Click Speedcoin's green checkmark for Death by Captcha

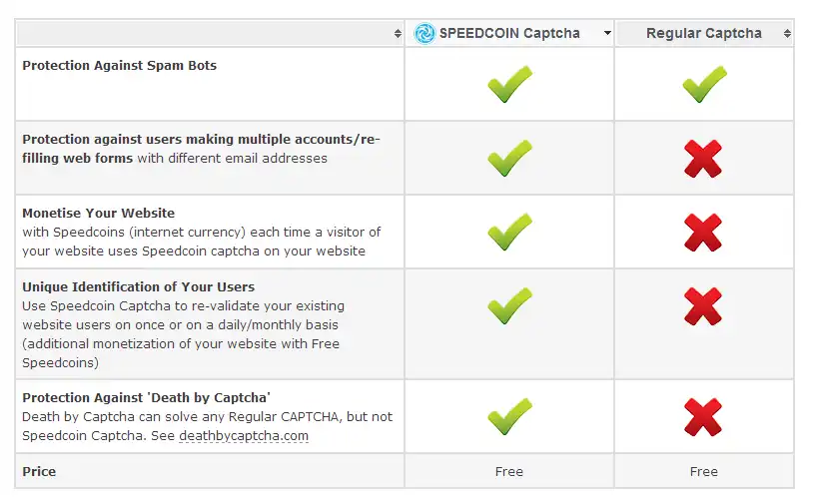point(509,416)
